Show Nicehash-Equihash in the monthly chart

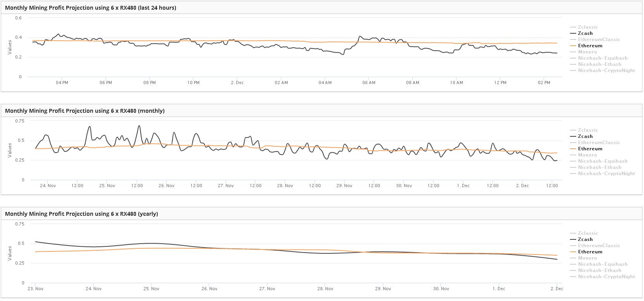pyautogui.click(x=599, y=161)
